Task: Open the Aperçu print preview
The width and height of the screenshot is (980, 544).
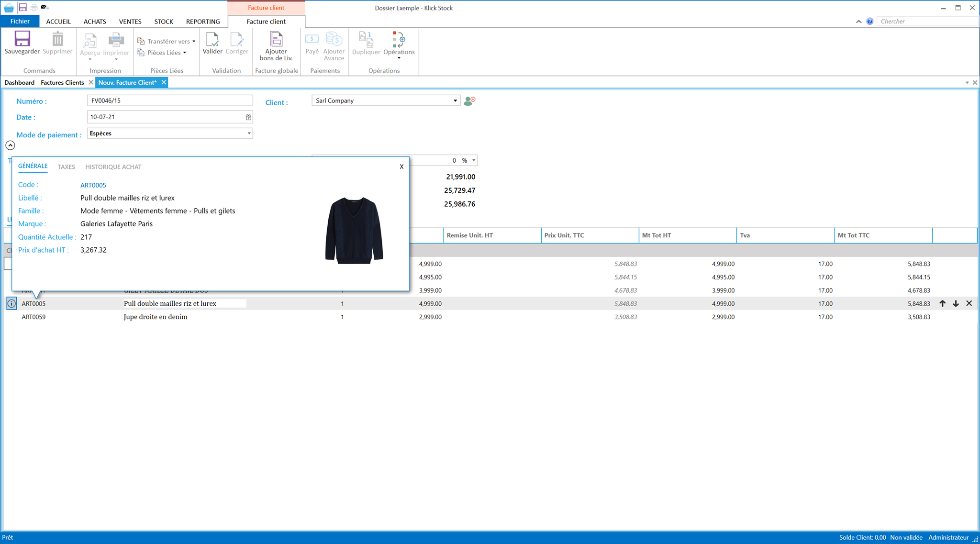Action: [90, 46]
